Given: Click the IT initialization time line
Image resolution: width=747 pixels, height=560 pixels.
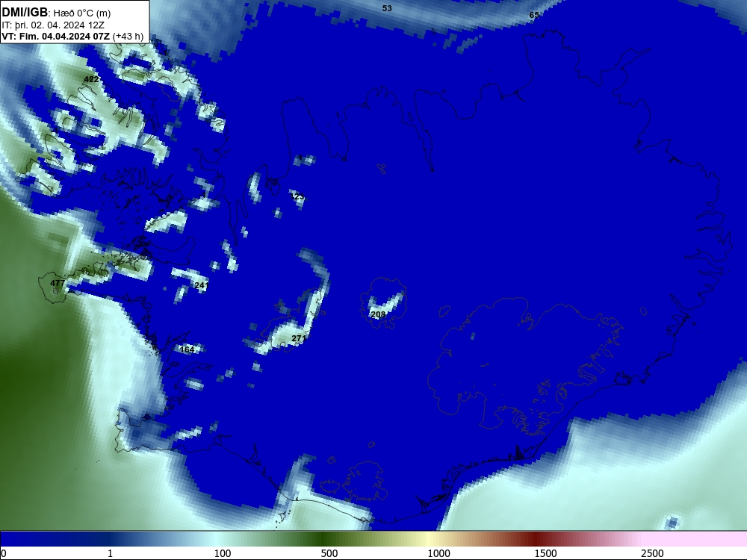Looking at the screenshot, I should pyautogui.click(x=52, y=25).
